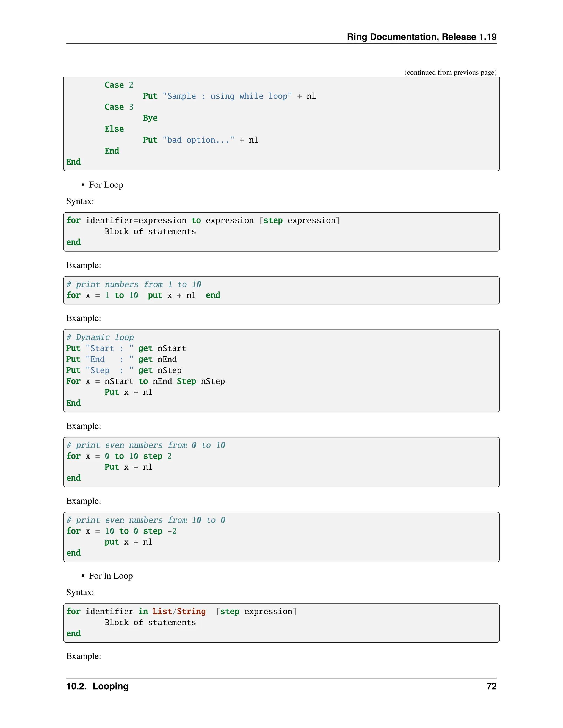
Task: Click the 'Else' keyword in first code block
Action: point(114,129)
